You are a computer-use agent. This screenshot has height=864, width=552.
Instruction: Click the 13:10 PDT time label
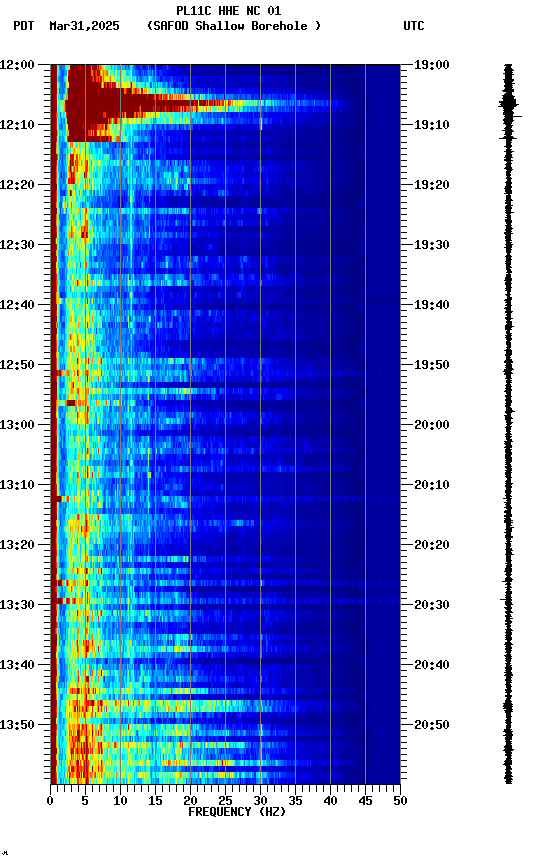[17, 485]
